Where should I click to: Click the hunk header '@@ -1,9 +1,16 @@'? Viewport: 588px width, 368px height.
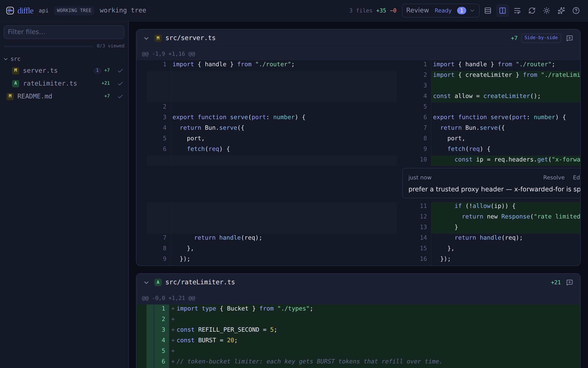(168, 54)
